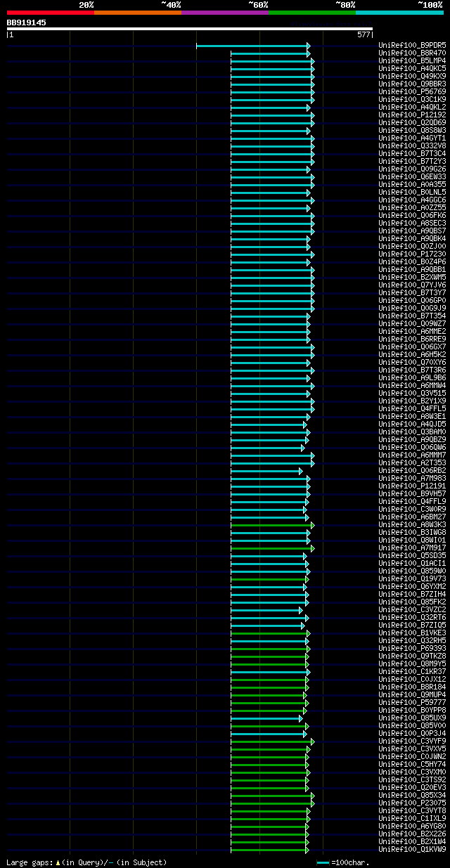Open hit UniRef100_Q49KX9
This screenshot has height=868, width=450.
[412, 76]
